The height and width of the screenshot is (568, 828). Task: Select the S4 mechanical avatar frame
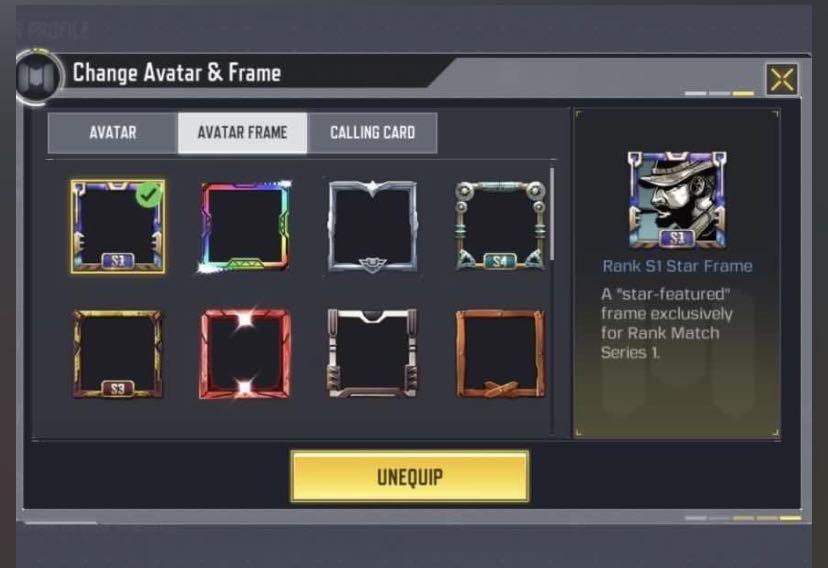point(500,227)
